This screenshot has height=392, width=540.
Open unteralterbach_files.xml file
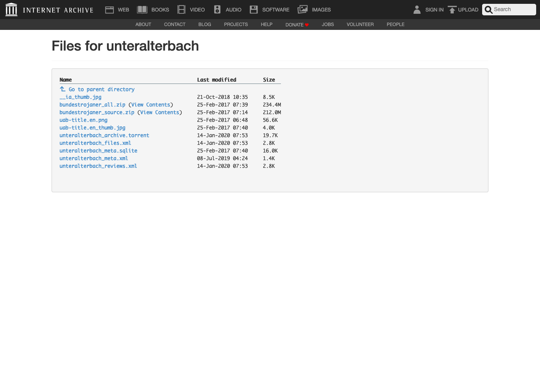click(95, 143)
